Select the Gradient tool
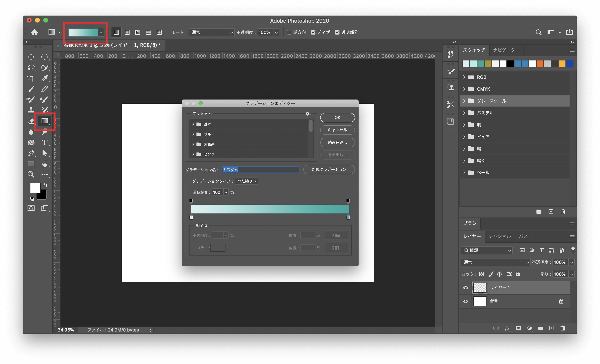Screen dimensions: 600x364 [44, 121]
